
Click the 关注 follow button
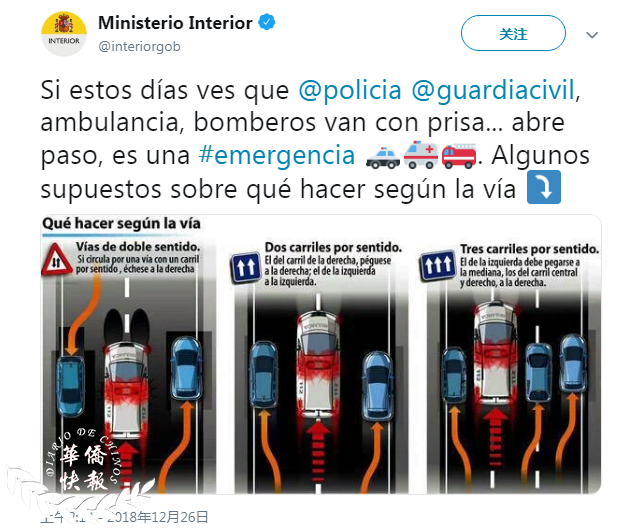(513, 33)
